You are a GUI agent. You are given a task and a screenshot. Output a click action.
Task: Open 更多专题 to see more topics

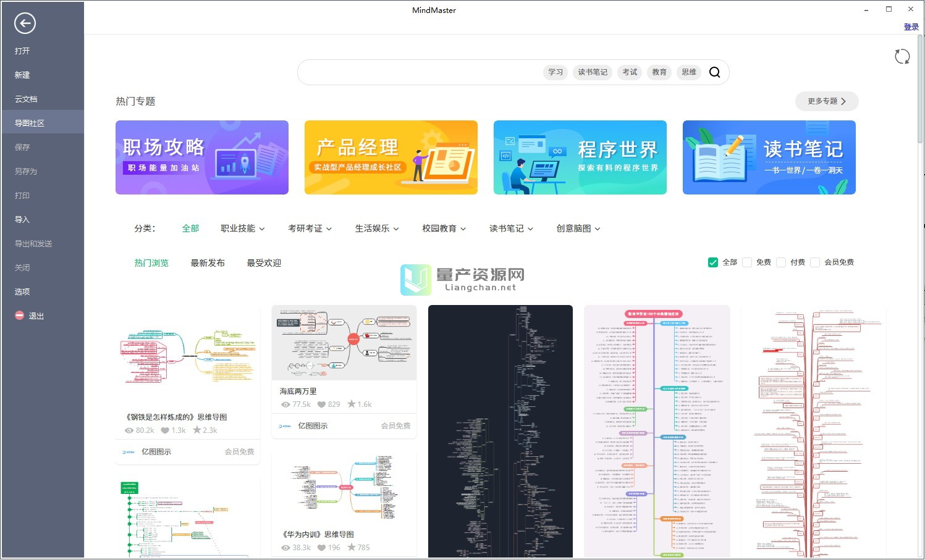pyautogui.click(x=827, y=101)
